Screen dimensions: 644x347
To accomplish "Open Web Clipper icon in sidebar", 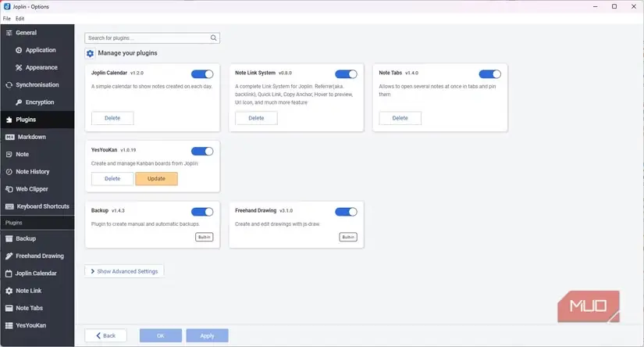I will click(x=9, y=189).
